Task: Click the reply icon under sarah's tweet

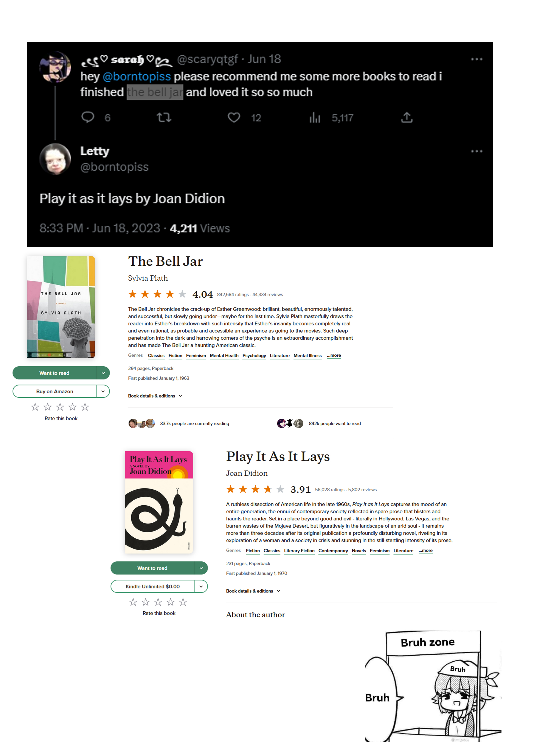Action: (87, 117)
